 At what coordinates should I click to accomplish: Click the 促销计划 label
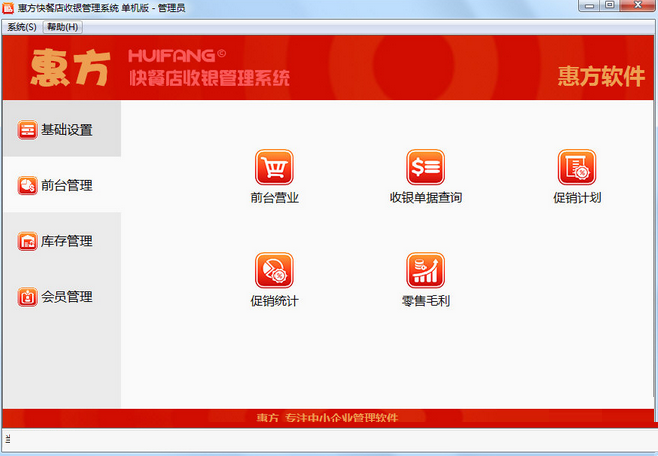pos(577,198)
